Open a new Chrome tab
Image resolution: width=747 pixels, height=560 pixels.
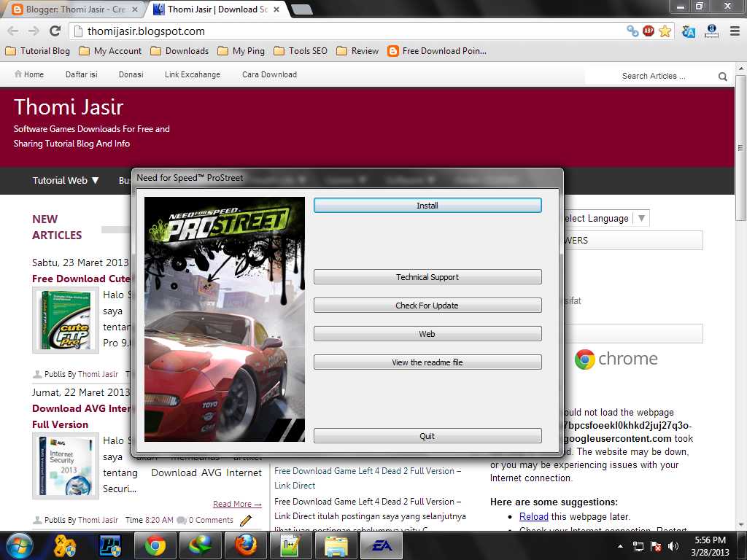[301, 10]
